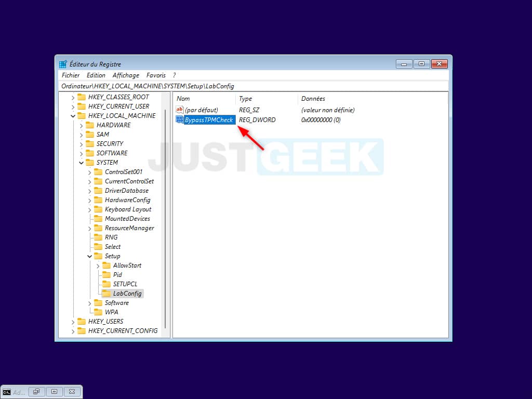The width and height of the screenshot is (532, 399).
Task: Select the DriverDatabase key label
Action: 127,190
